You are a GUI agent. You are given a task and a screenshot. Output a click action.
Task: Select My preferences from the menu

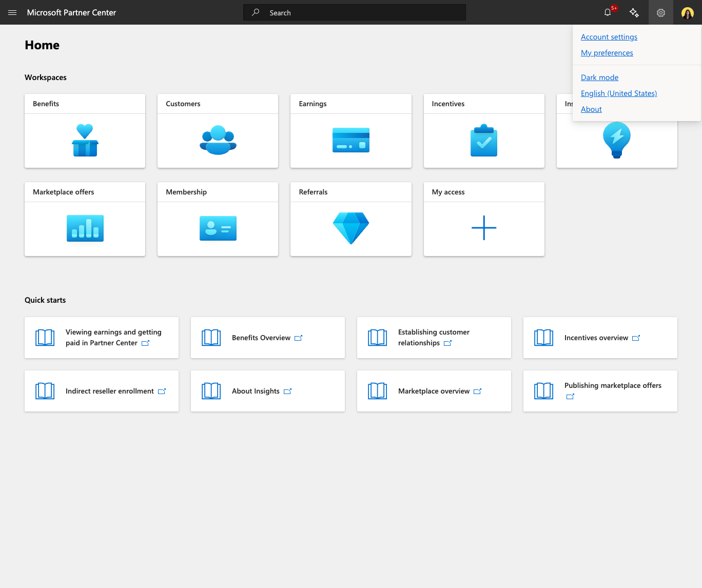(607, 53)
